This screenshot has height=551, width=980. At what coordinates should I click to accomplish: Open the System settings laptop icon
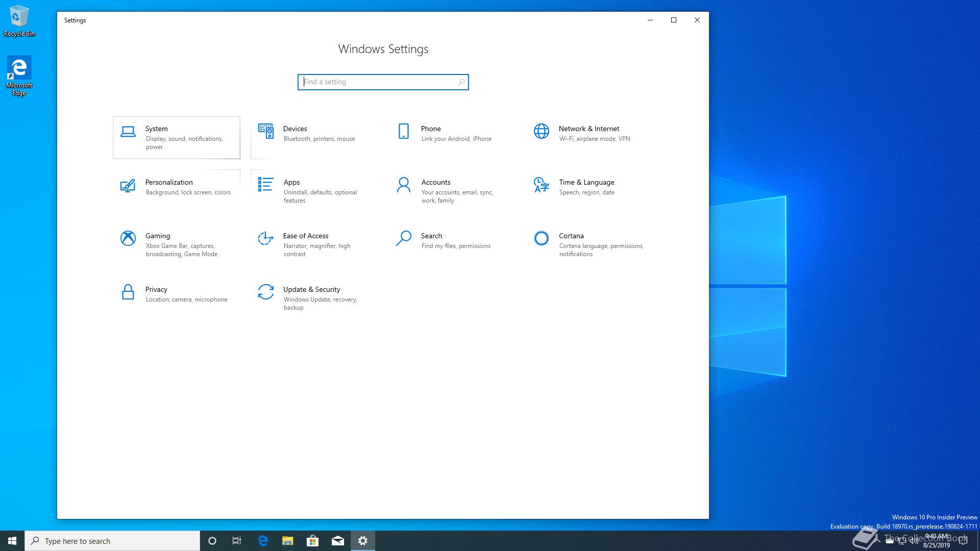(128, 132)
